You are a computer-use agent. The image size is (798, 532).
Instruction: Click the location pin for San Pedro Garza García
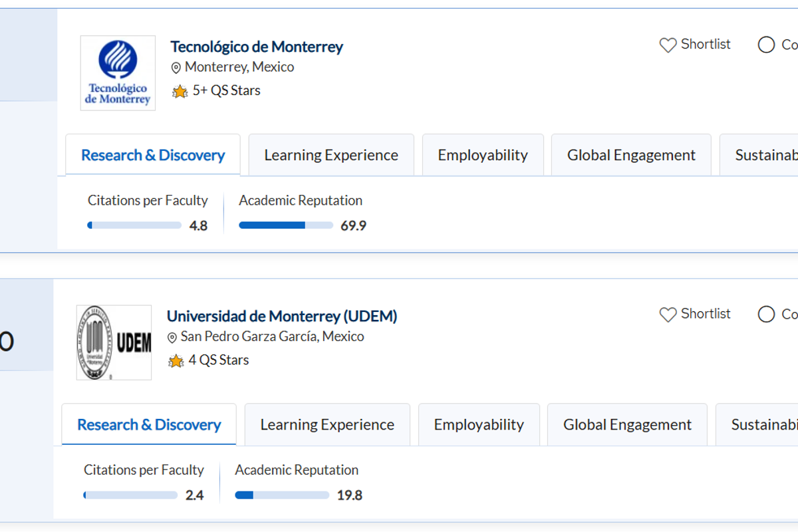tap(172, 336)
